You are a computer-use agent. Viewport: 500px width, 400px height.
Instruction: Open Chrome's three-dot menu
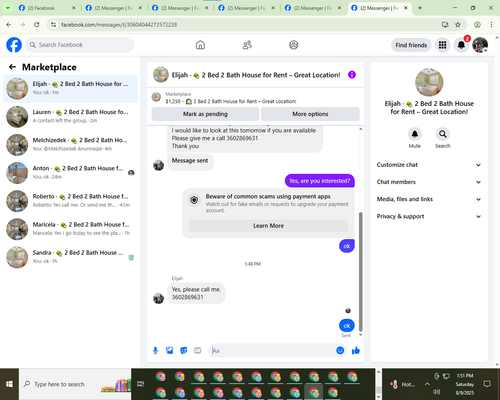[491, 24]
